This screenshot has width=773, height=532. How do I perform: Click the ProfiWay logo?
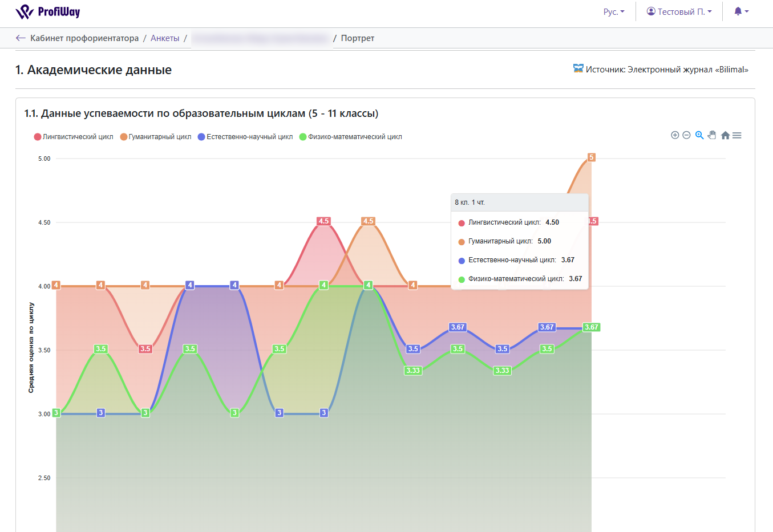48,12
